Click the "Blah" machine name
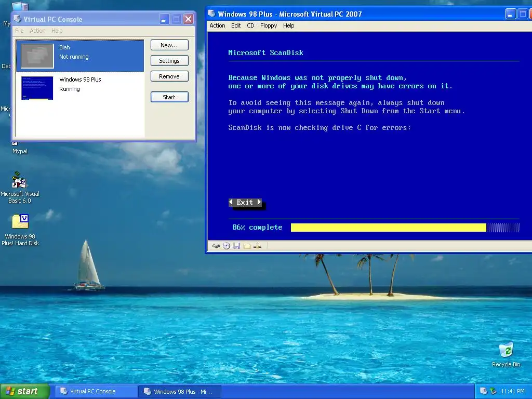The height and width of the screenshot is (399, 532). coord(64,47)
